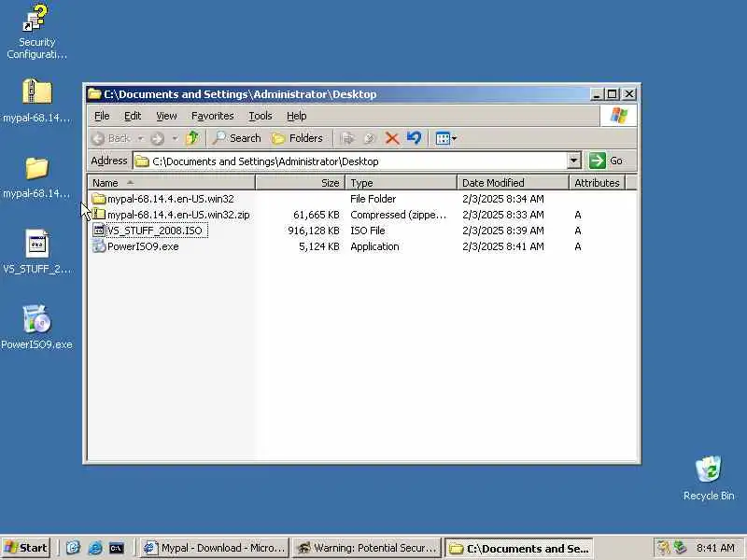This screenshot has width=747, height=560.
Task: Click the Up folder toolbar icon
Action: (192, 138)
